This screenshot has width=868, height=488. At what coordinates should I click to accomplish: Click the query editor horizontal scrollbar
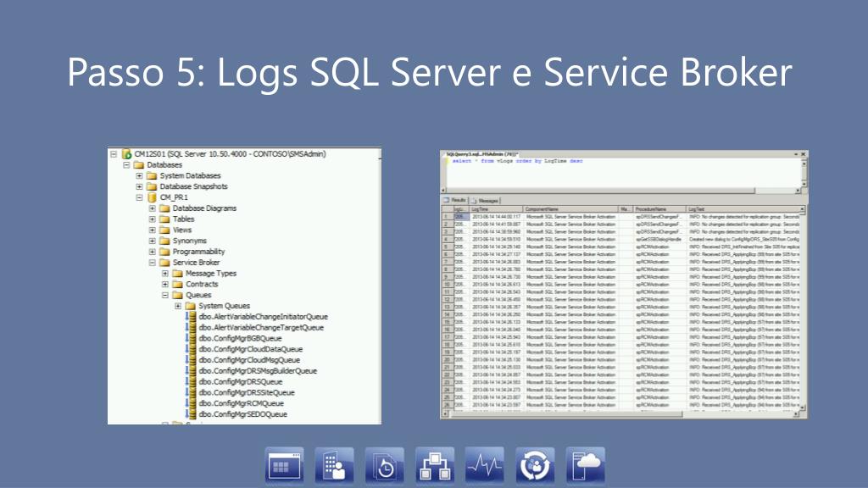pos(620,191)
